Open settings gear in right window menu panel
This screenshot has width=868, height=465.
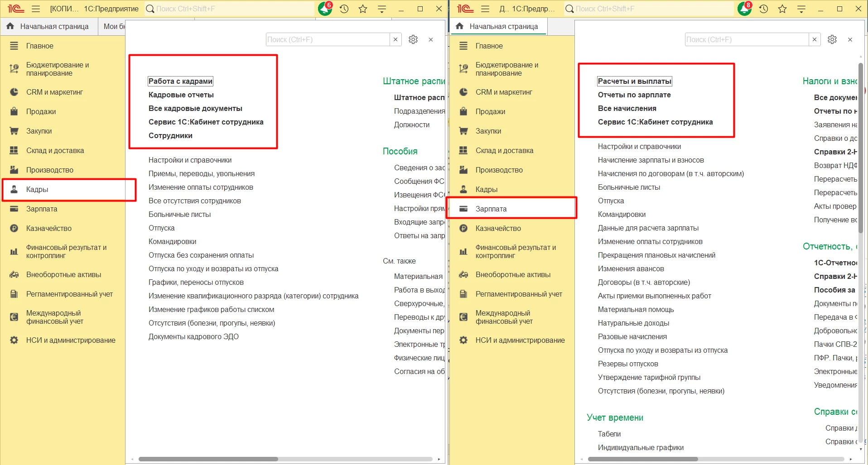click(x=832, y=39)
